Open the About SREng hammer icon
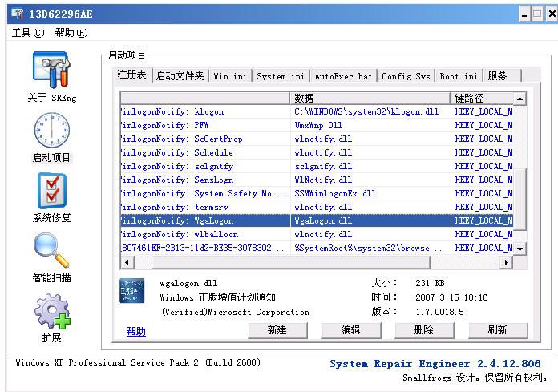This screenshot has width=558, height=392. [x=51, y=70]
